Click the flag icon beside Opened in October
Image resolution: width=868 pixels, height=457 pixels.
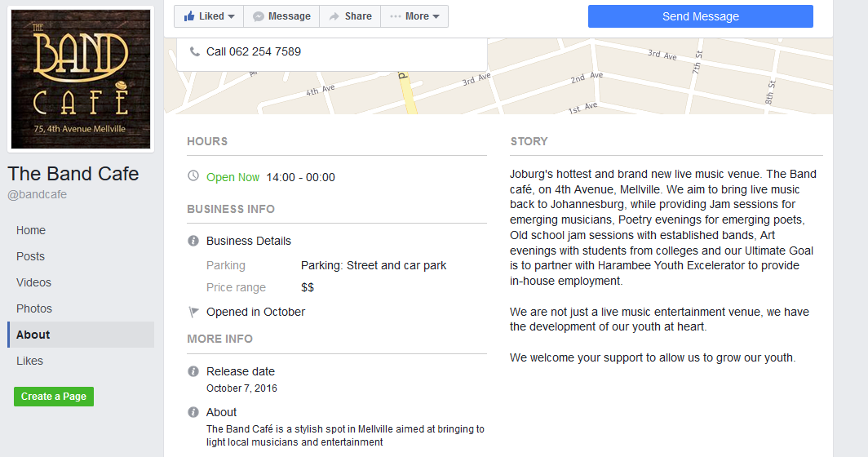[x=193, y=312]
